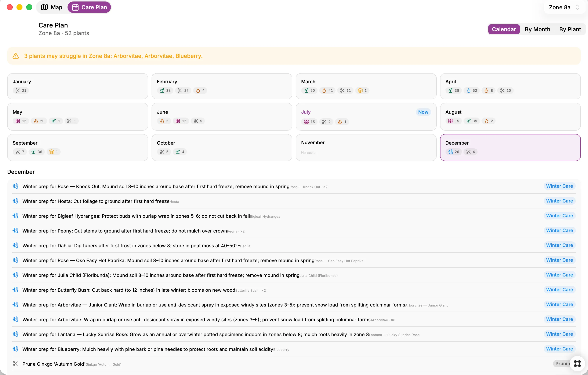Click Winter Care tag on Rose Knock Out row
The height and width of the screenshot is (375, 588).
pyautogui.click(x=559, y=186)
